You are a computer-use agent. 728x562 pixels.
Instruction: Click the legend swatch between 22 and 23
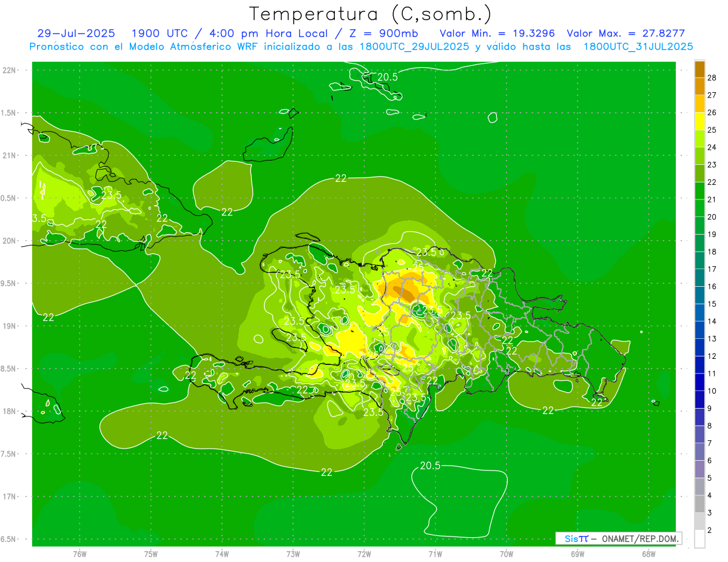pyautogui.click(x=699, y=174)
